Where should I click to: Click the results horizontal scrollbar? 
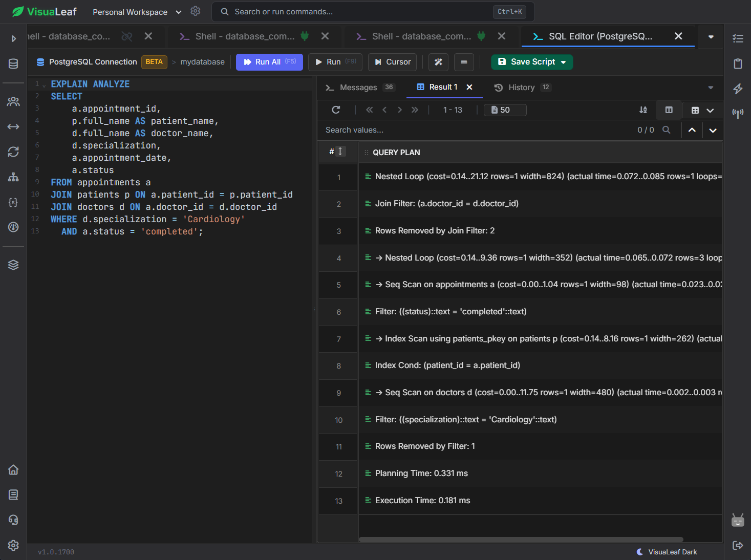point(521,539)
